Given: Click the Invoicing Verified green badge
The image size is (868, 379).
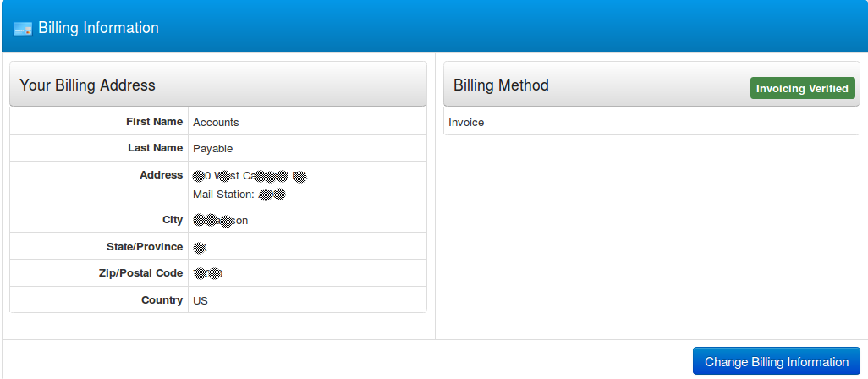Looking at the screenshot, I should pos(802,88).
